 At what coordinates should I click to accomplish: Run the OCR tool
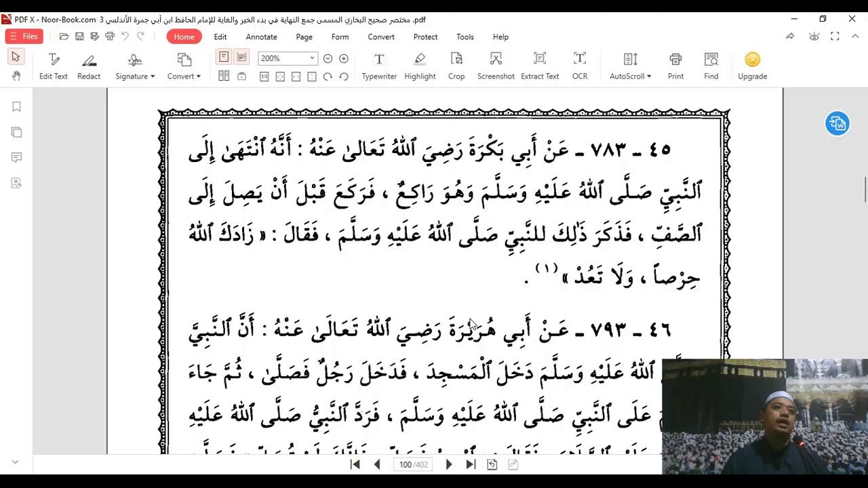pyautogui.click(x=580, y=66)
